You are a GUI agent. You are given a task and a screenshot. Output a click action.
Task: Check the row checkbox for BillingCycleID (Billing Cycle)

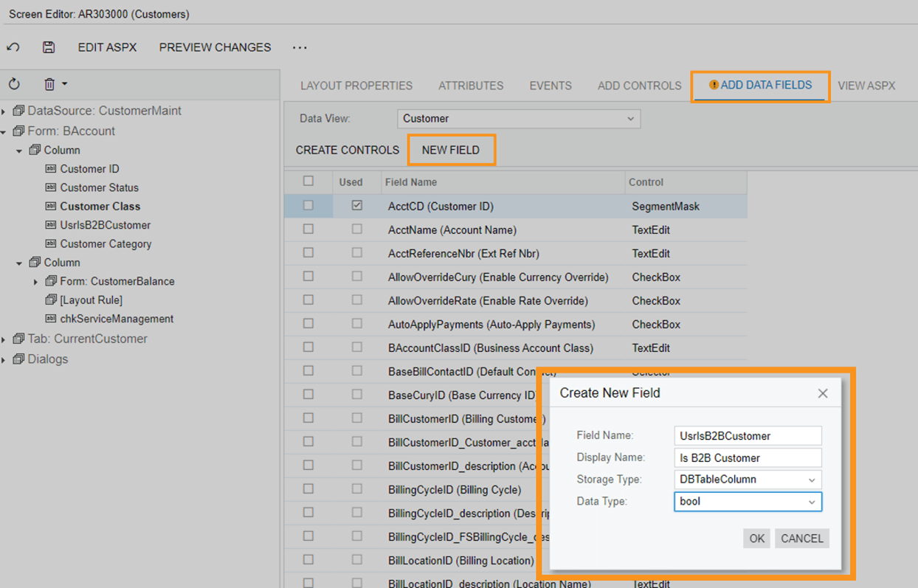pos(308,489)
